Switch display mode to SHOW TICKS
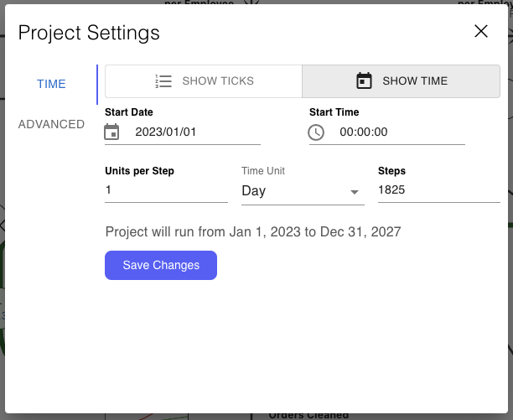This screenshot has width=513, height=420. click(204, 81)
